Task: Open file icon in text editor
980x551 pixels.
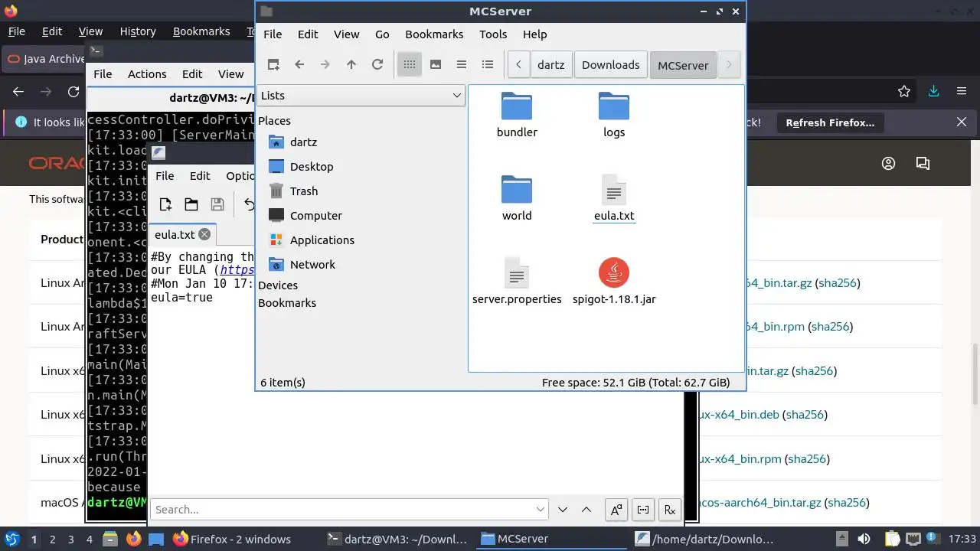Action: click(191, 204)
